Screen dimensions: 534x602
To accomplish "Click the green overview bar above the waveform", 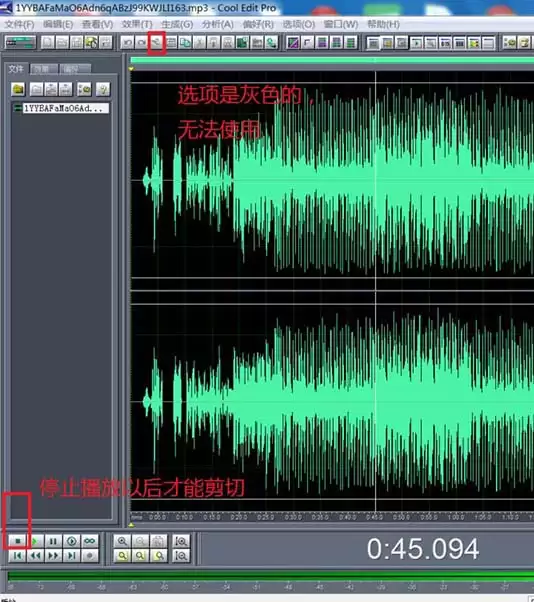I will coord(332,60).
